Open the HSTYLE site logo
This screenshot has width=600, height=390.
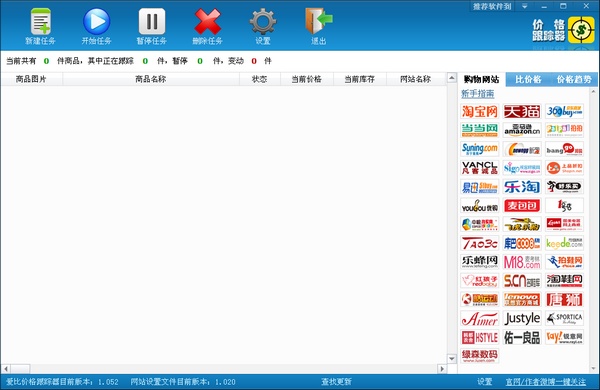point(480,337)
